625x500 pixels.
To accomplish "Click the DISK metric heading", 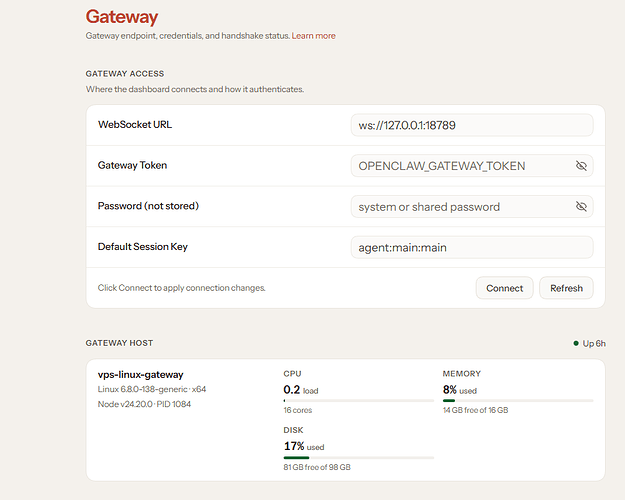I will (x=293, y=430).
